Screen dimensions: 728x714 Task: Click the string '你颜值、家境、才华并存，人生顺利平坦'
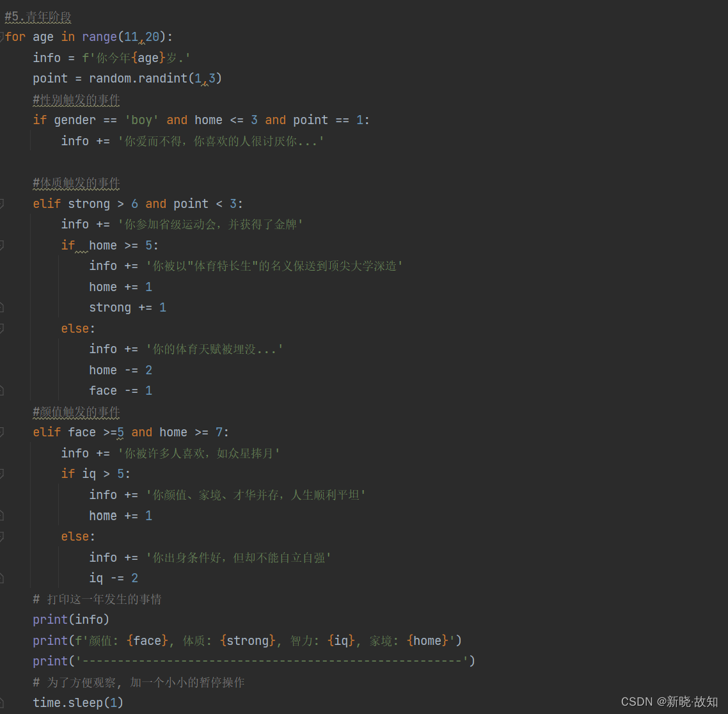[255, 495]
